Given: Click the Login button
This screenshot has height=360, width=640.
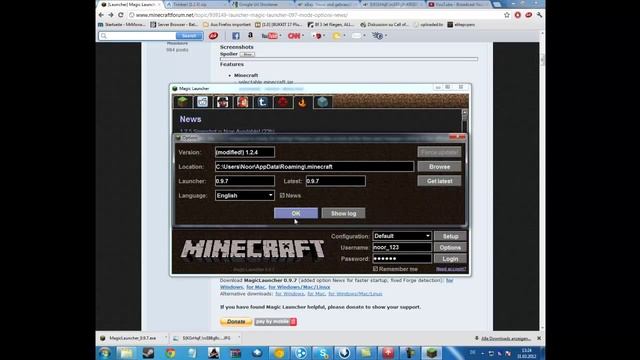Looking at the screenshot, I should tap(450, 259).
